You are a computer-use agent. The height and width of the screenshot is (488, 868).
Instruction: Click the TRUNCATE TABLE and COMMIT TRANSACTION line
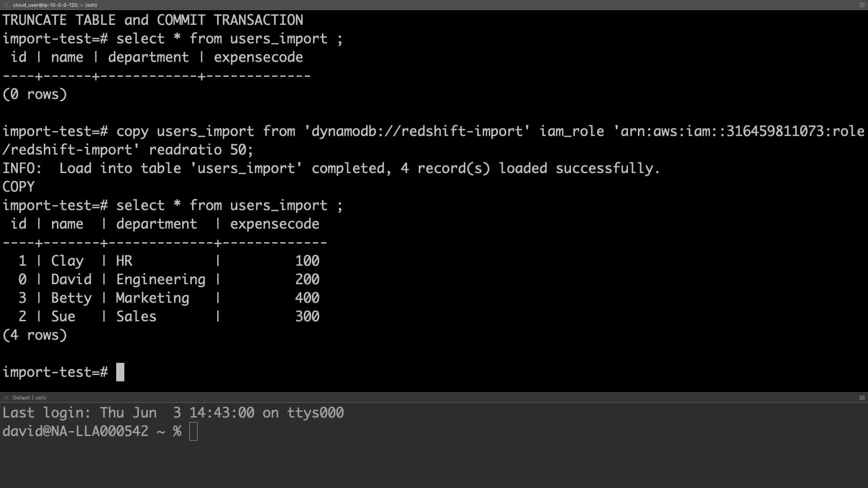pyautogui.click(x=153, y=20)
